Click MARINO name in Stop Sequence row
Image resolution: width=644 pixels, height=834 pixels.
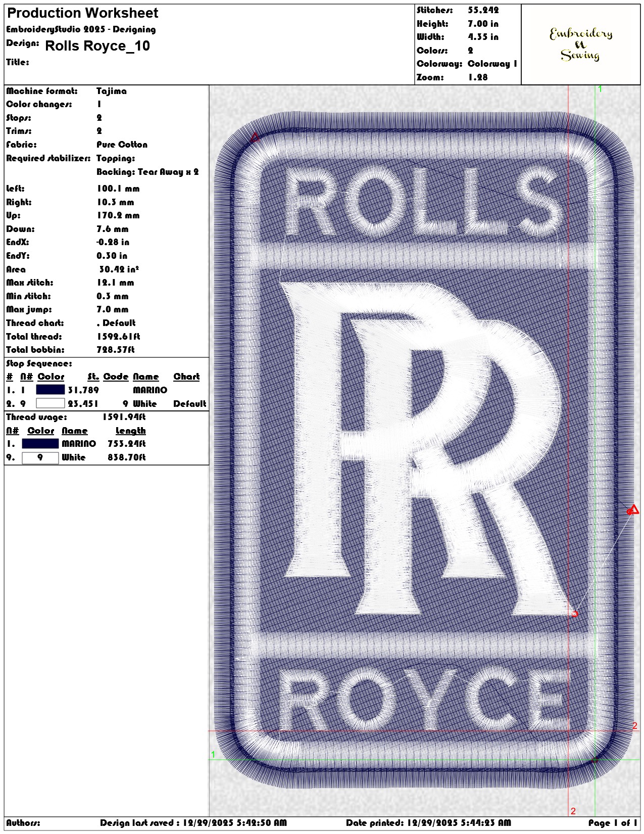click(150, 390)
